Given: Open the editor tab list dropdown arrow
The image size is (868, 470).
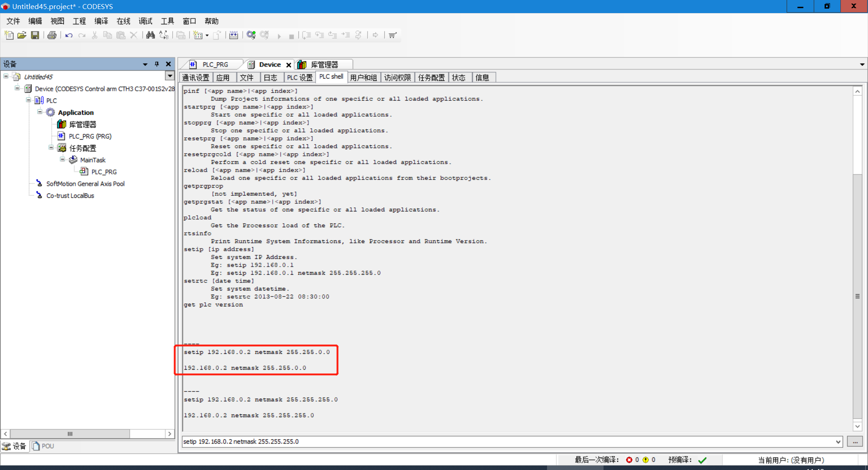Looking at the screenshot, I should (862, 65).
